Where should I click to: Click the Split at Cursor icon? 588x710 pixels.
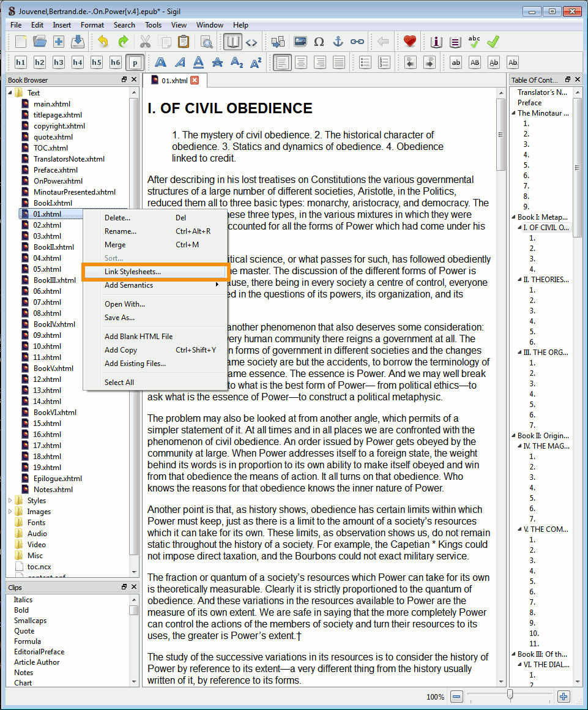click(278, 42)
